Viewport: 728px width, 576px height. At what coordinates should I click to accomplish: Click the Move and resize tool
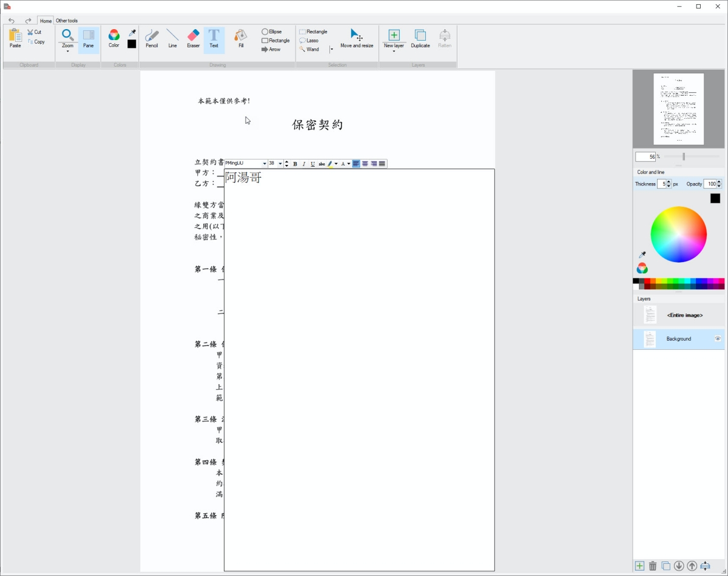click(x=357, y=38)
